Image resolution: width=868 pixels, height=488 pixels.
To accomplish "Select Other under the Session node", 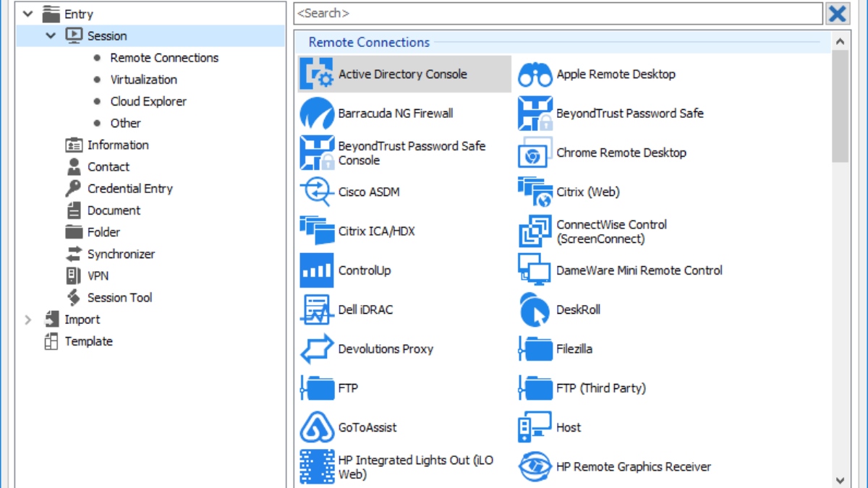I will point(125,123).
